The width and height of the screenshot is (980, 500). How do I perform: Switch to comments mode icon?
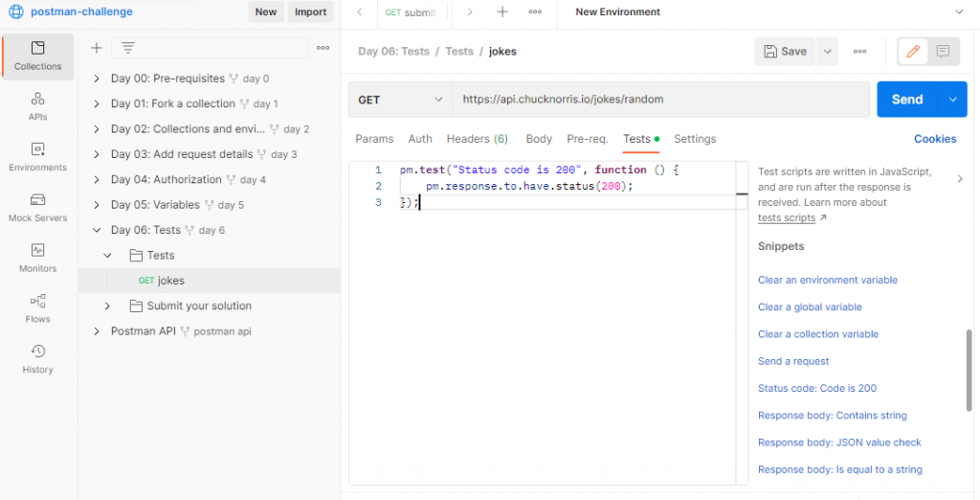[x=943, y=52]
